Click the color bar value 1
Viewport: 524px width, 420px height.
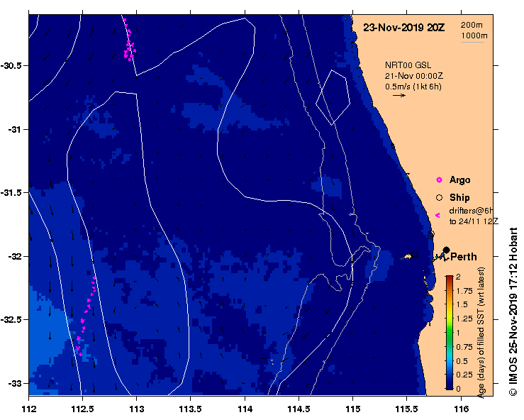(458, 333)
